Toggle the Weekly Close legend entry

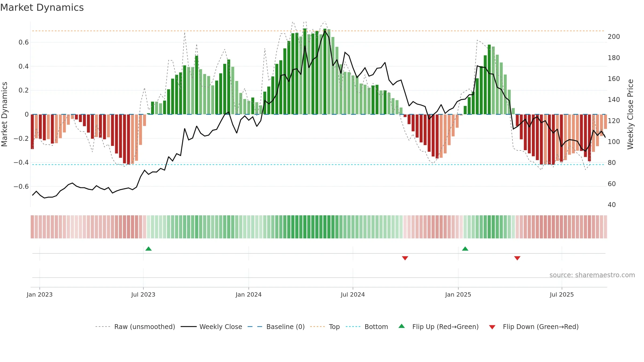point(211,327)
